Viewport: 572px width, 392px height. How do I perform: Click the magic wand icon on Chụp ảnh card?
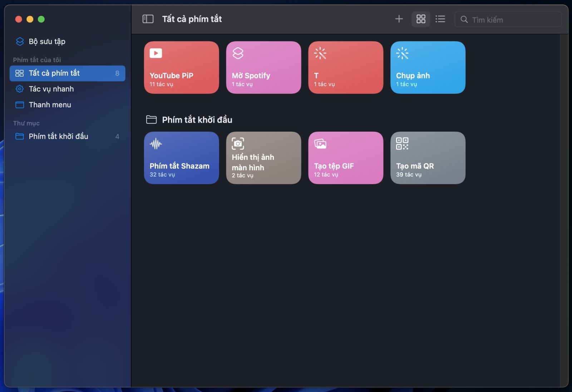[403, 53]
